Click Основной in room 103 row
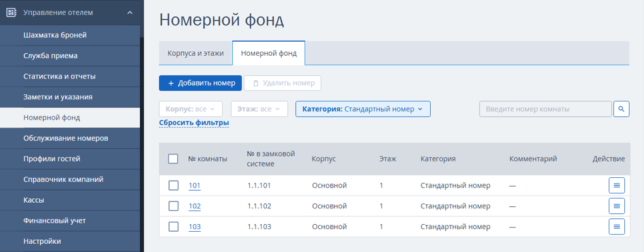Viewport: 644px width, 252px height. (330, 227)
